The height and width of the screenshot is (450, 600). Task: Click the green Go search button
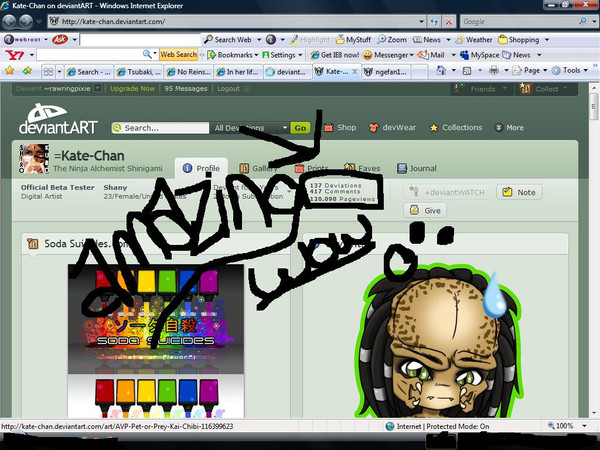(300, 128)
